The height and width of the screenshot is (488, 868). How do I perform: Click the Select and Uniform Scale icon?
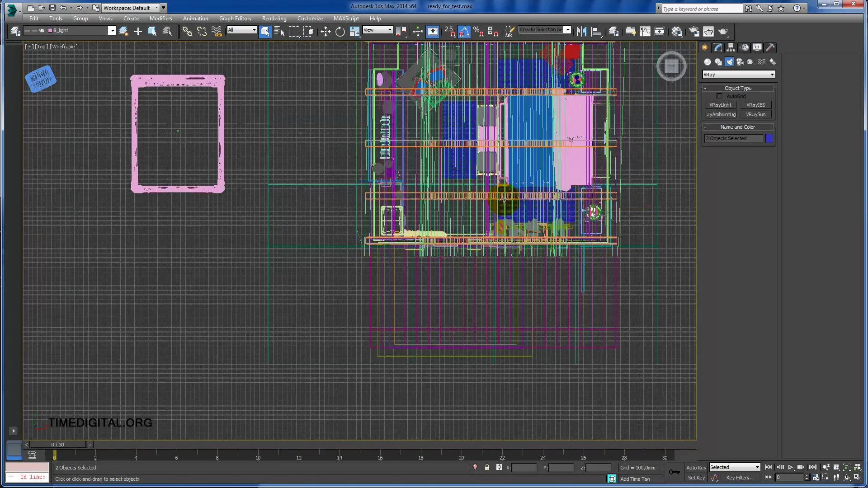pyautogui.click(x=355, y=31)
